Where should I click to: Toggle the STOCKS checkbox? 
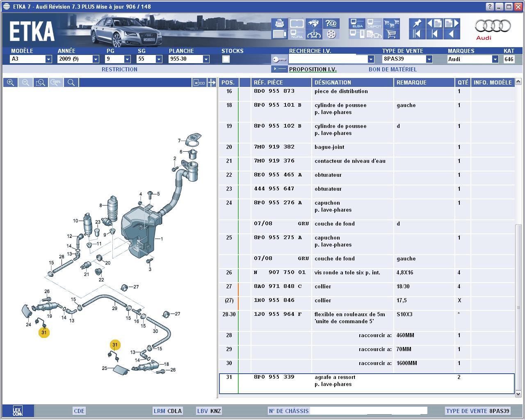pos(226,59)
